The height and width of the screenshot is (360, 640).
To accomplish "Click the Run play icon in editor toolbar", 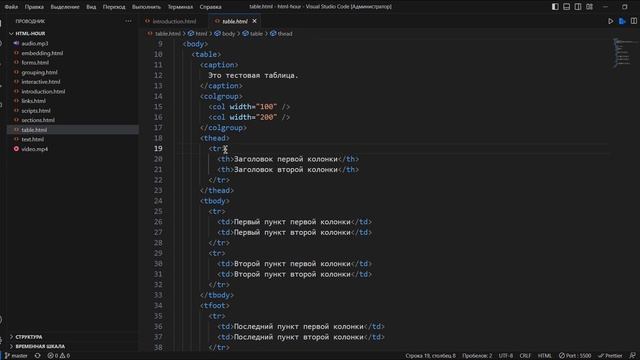I will point(611,21).
